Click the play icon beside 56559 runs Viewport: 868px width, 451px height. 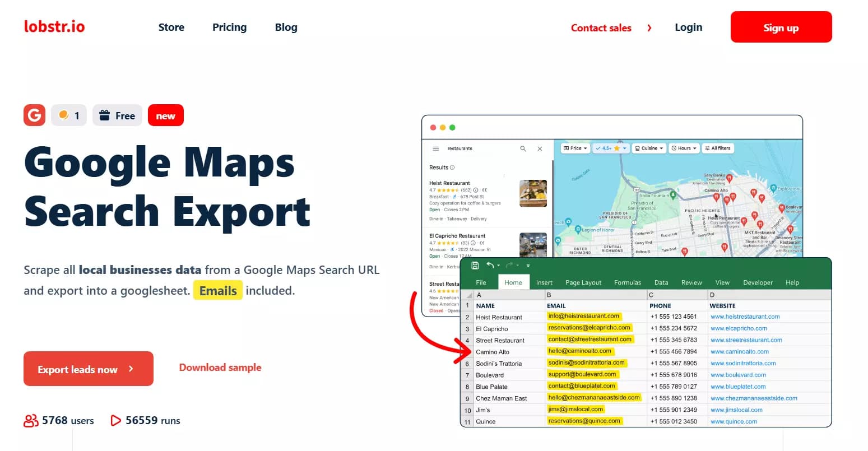pos(116,420)
